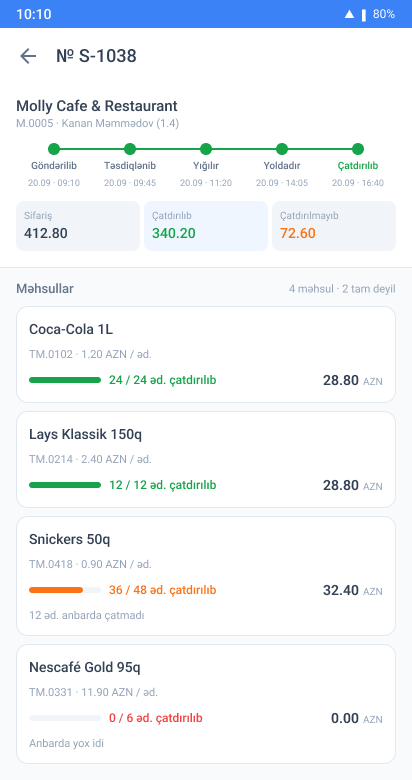Tap the Wi-Fi signal status icon
412x780 pixels.
pos(349,14)
